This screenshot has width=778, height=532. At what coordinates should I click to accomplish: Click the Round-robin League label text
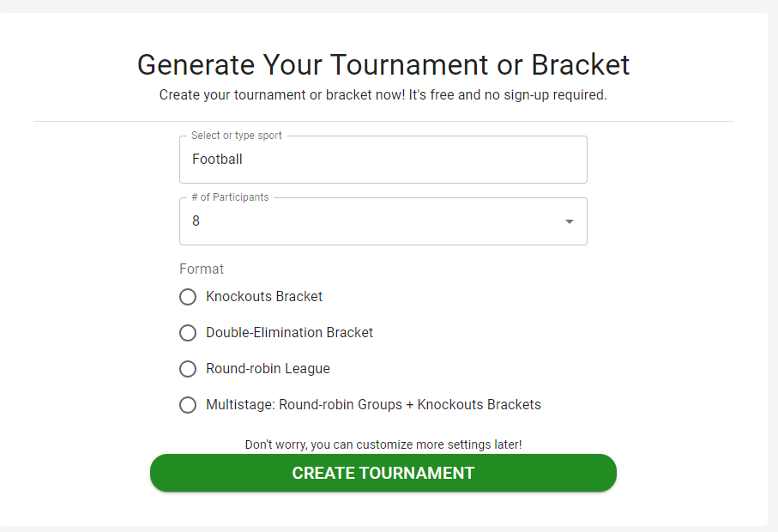[x=268, y=369]
